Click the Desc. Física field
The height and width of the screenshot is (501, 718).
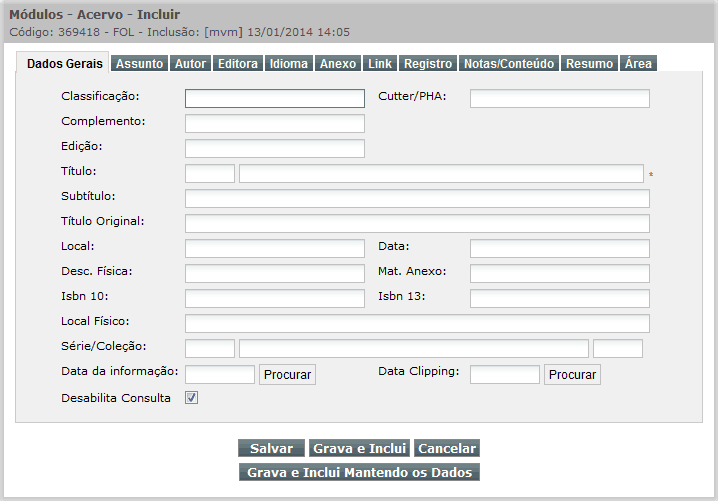[x=275, y=273]
